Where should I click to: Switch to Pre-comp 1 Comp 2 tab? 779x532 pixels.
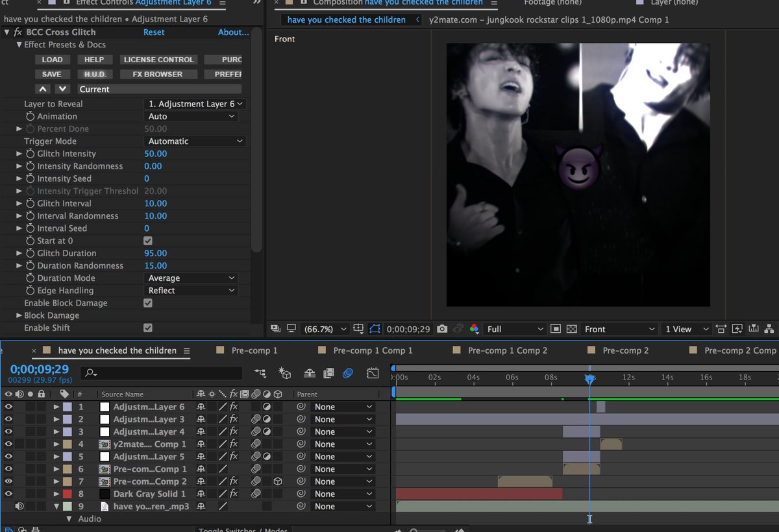508,350
